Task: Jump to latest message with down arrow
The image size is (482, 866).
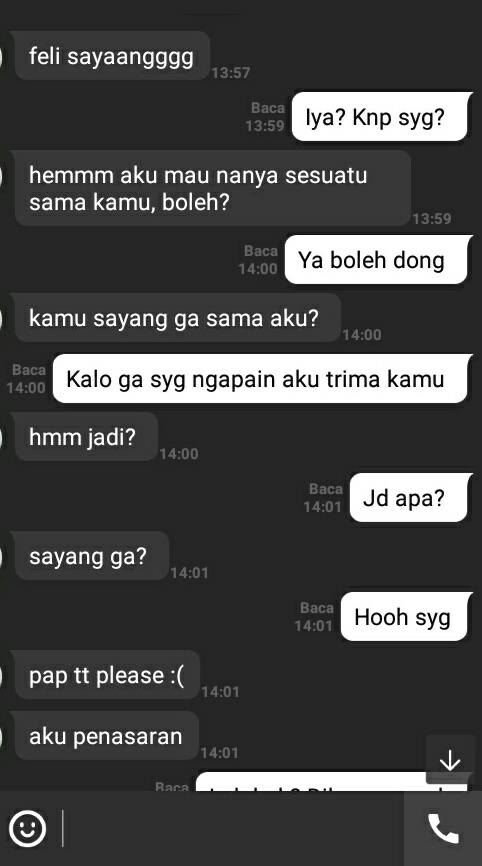Action: (x=450, y=761)
